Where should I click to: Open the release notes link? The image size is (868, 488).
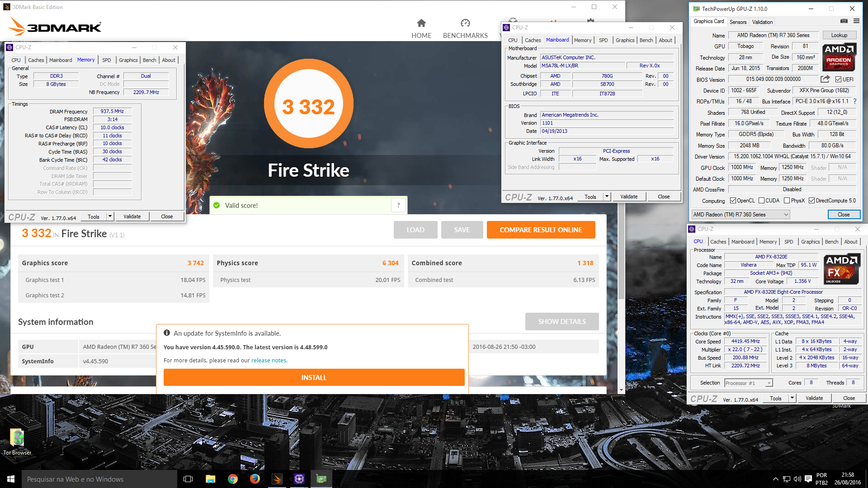[269, 360]
